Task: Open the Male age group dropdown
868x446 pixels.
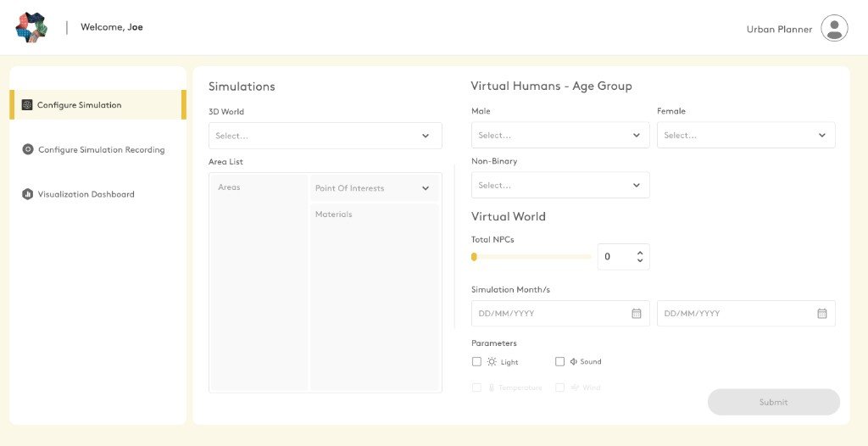Action: click(x=560, y=135)
